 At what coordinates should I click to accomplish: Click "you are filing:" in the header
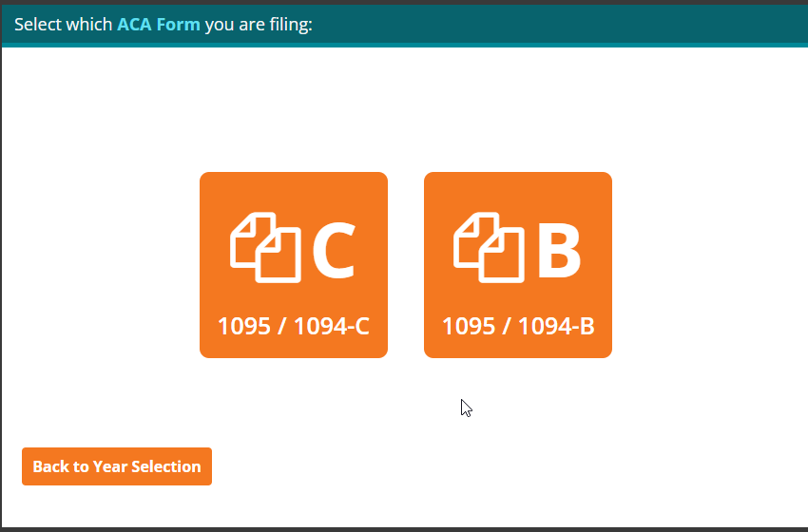click(x=259, y=24)
